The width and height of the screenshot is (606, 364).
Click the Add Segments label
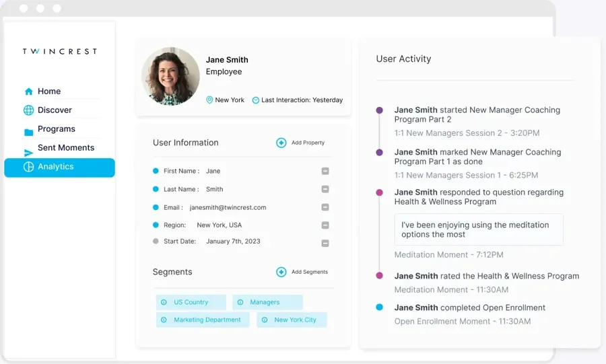(x=310, y=272)
